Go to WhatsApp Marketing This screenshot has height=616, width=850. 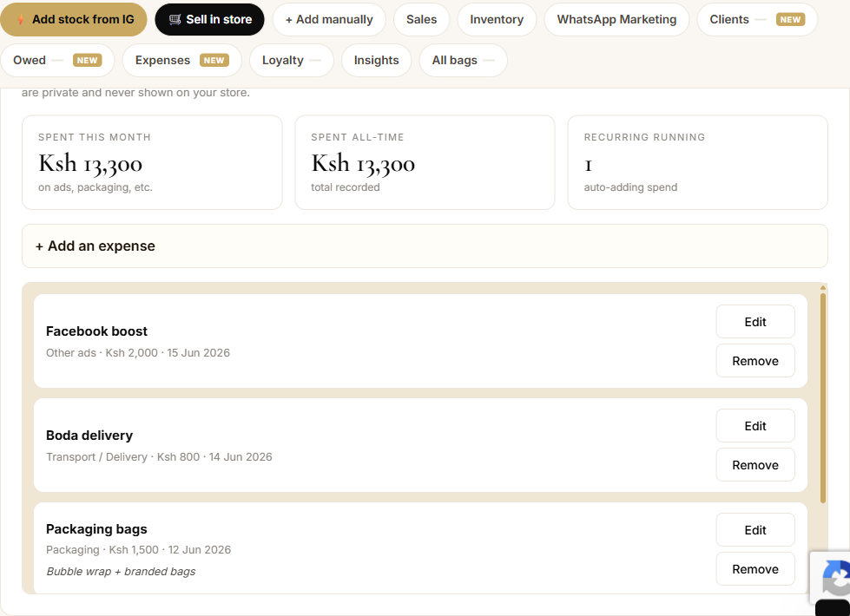click(616, 19)
